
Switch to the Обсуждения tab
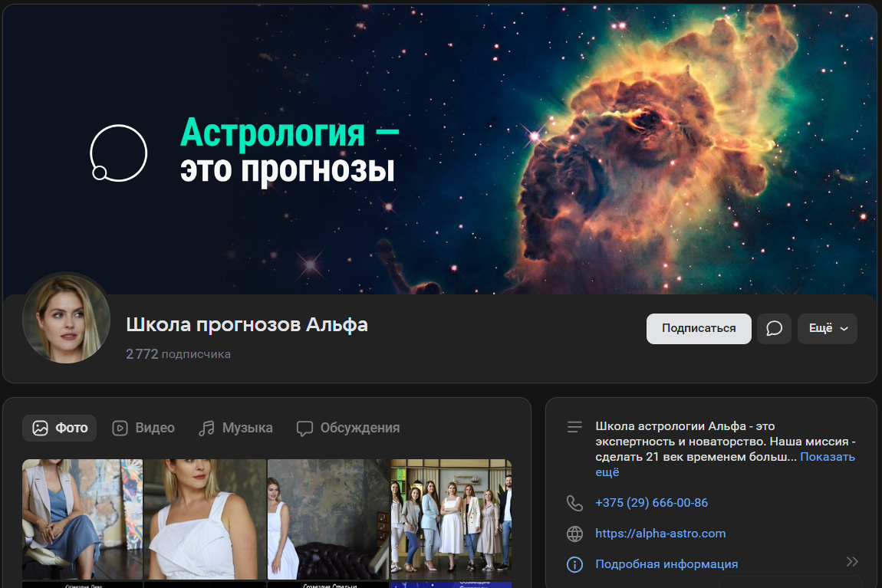[348, 428]
